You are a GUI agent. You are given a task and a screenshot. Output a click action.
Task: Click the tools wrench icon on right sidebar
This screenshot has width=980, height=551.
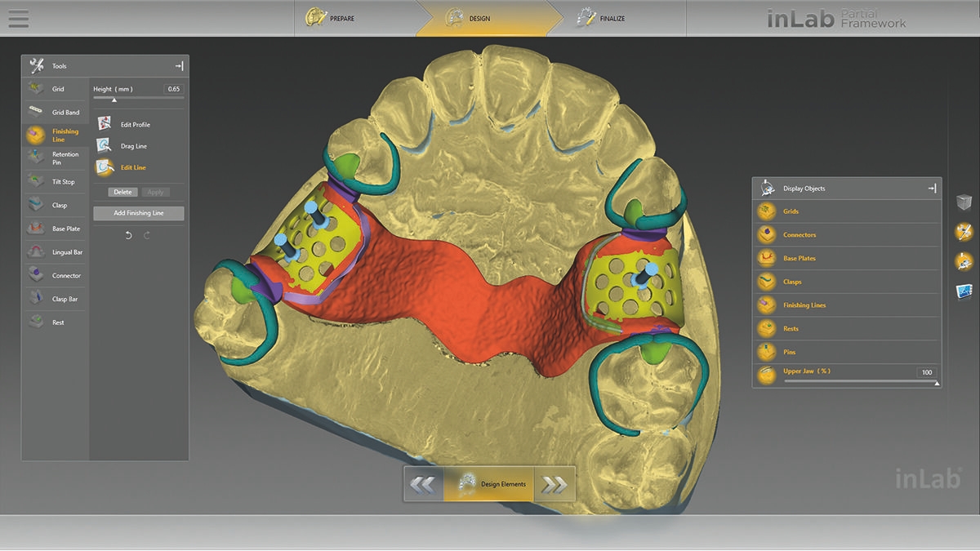tap(964, 232)
